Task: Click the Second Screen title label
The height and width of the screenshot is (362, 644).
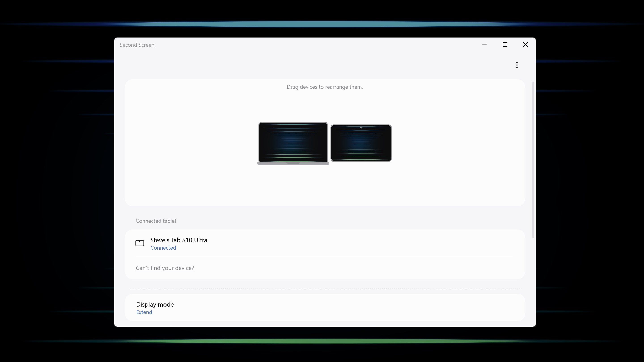Action: 137,45
